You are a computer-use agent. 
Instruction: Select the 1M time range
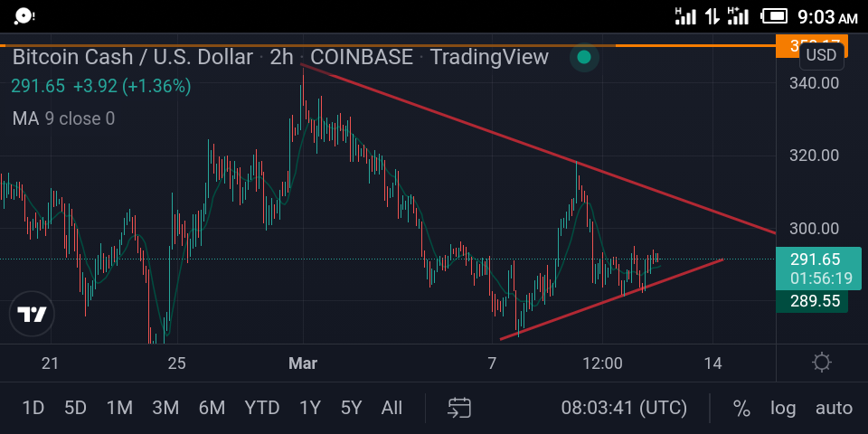119,409
